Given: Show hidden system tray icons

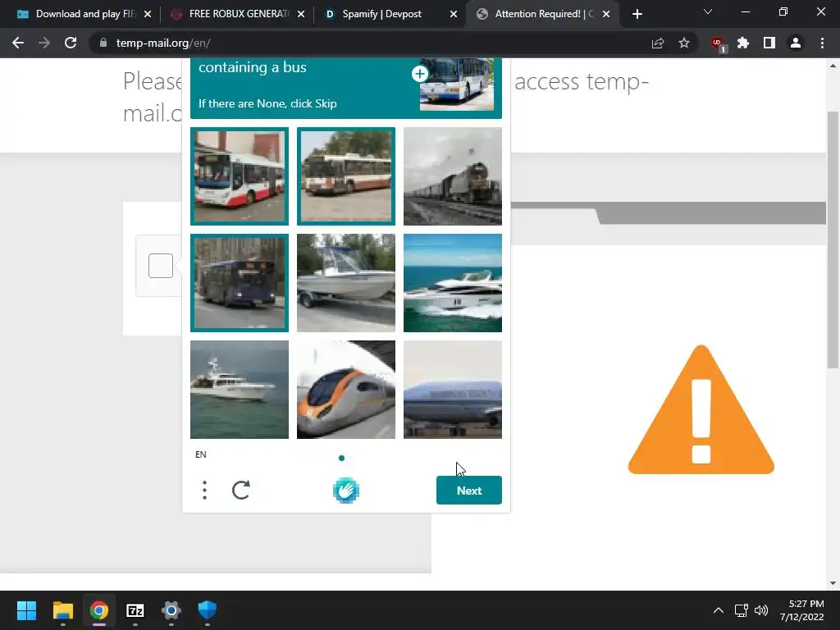Looking at the screenshot, I should click(x=719, y=610).
